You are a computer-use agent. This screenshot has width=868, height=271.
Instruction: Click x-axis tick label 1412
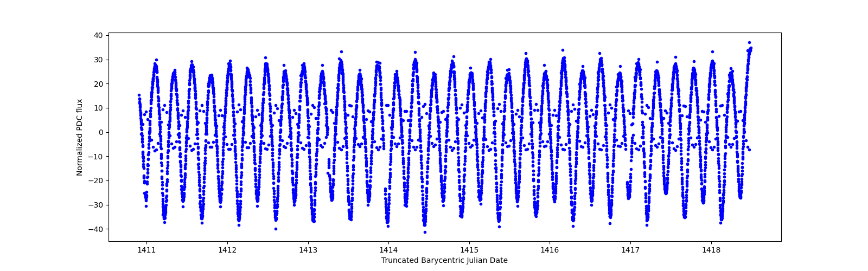[x=227, y=250]
